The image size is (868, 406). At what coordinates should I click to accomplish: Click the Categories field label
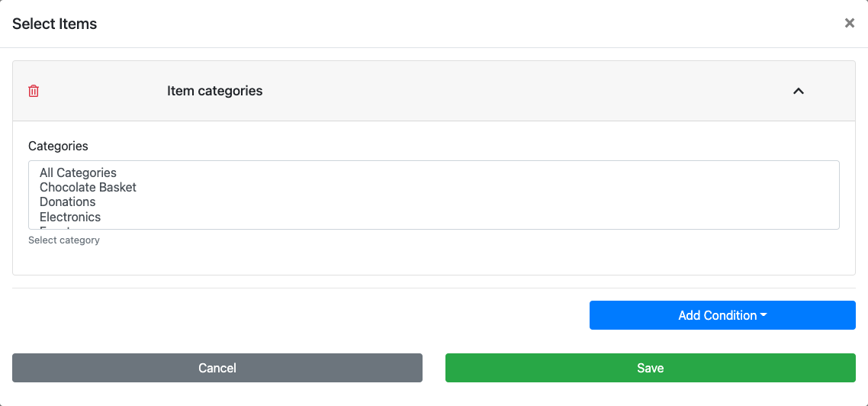[x=58, y=146]
